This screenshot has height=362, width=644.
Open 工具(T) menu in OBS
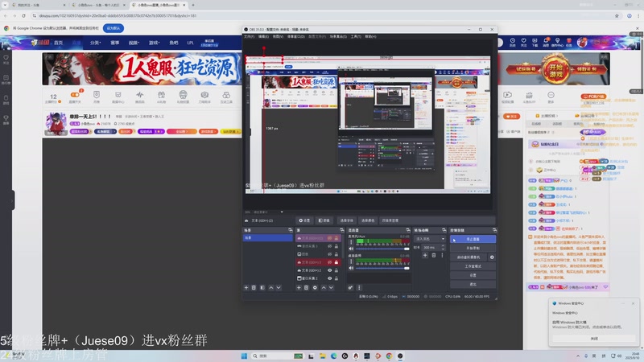(x=356, y=36)
